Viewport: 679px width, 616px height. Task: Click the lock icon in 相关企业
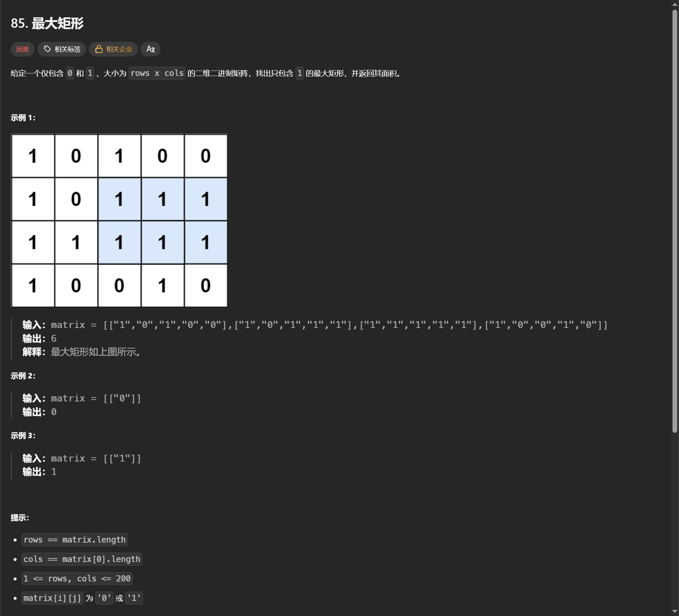(x=99, y=49)
